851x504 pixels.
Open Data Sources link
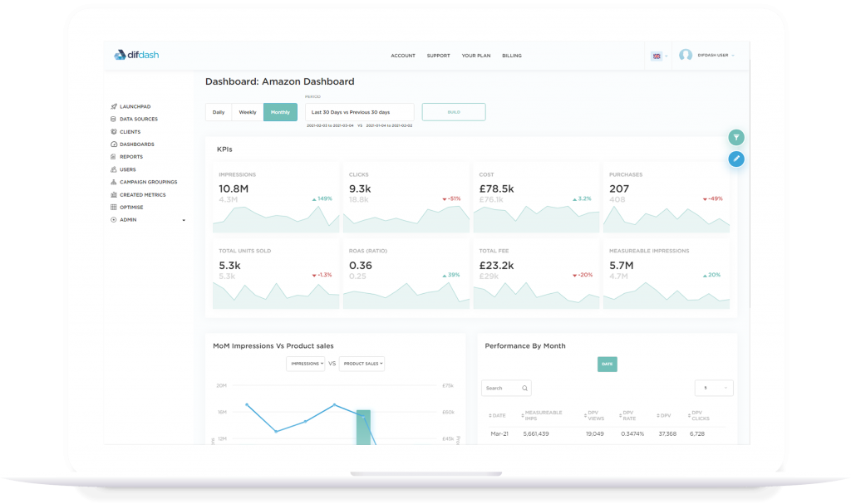pyautogui.click(x=139, y=119)
